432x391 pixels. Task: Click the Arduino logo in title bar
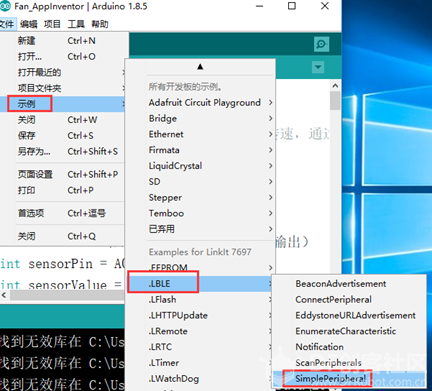click(5, 6)
